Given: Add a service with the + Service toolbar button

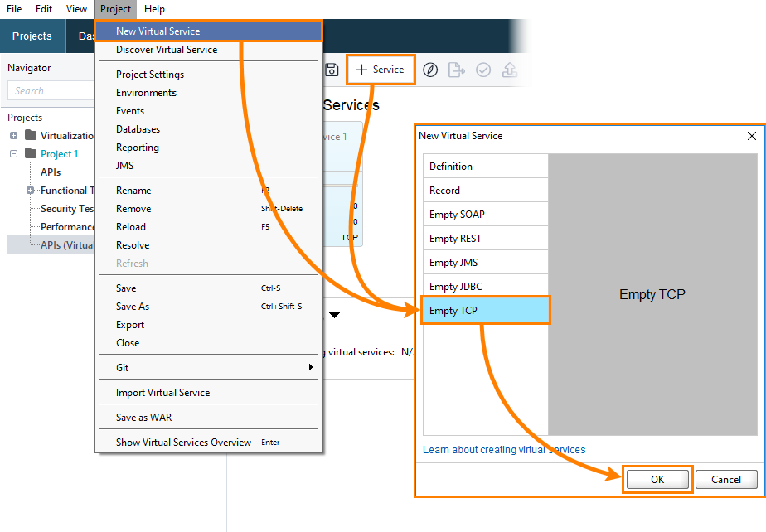Looking at the screenshot, I should pyautogui.click(x=381, y=70).
